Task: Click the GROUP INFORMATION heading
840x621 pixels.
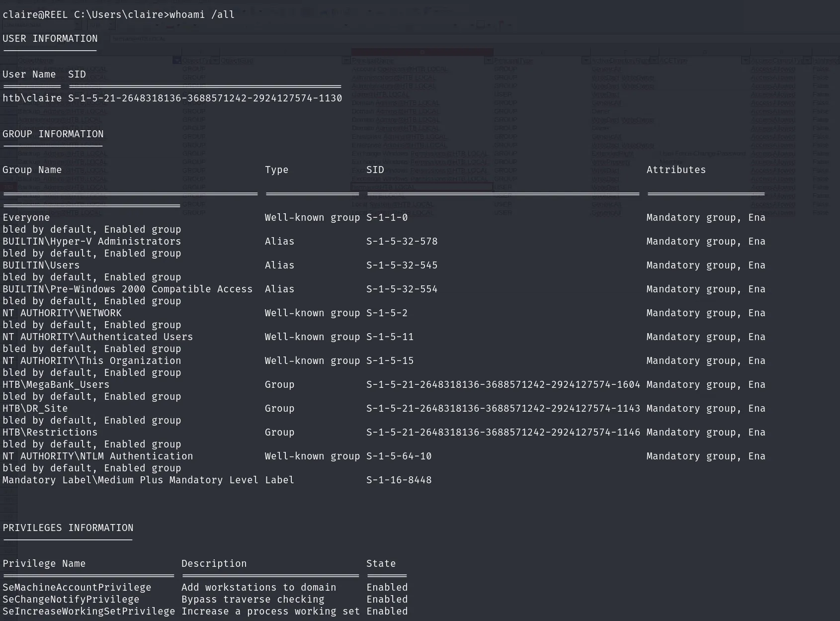Action: coord(53,134)
